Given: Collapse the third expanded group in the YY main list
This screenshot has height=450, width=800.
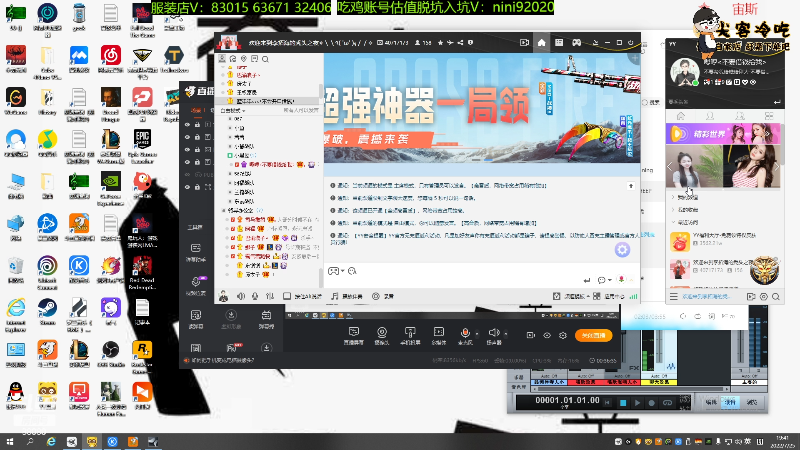Looking at the screenshot, I should [673, 222].
